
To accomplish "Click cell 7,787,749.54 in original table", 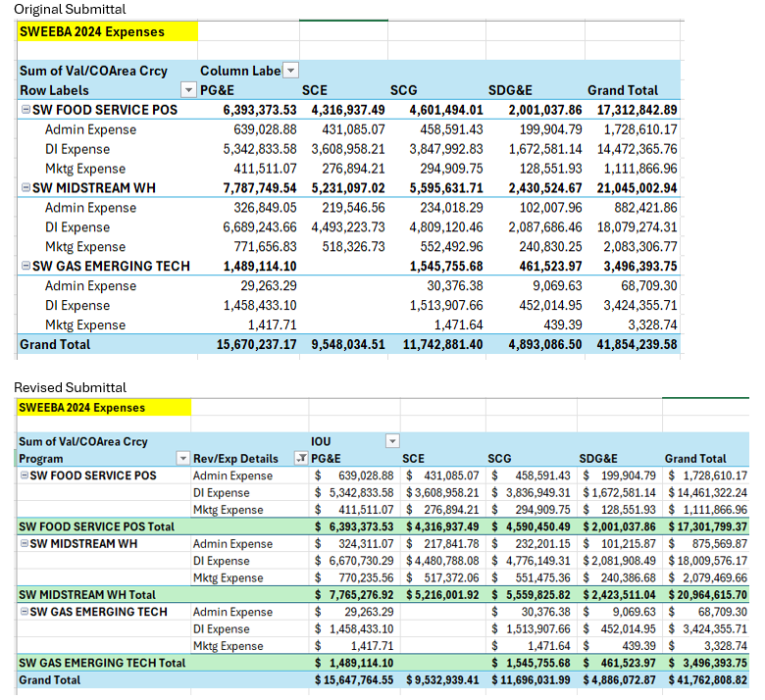I will (x=260, y=188).
